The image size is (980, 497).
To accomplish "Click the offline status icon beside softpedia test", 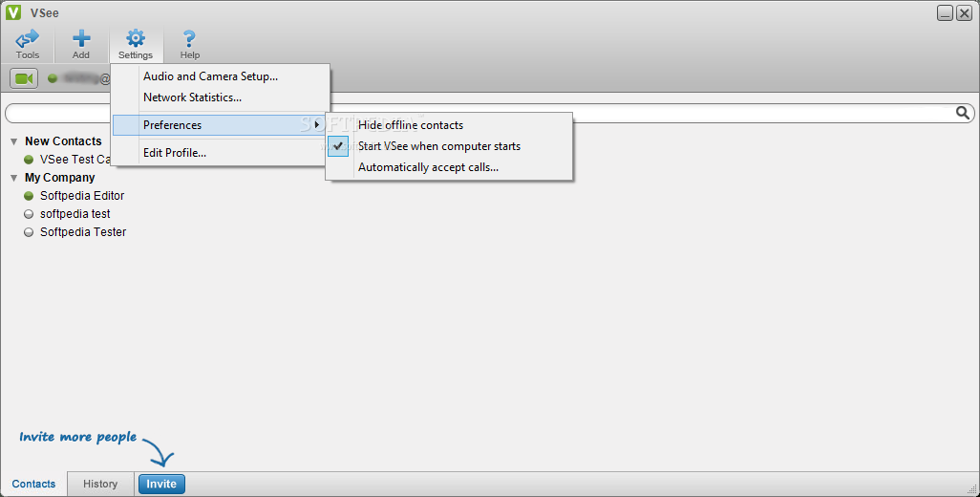I will [29, 214].
